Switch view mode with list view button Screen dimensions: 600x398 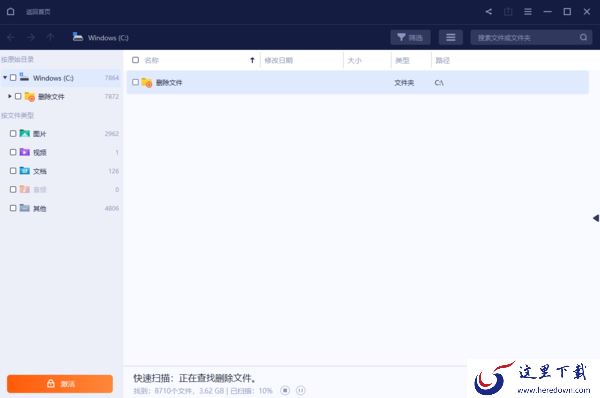point(450,37)
